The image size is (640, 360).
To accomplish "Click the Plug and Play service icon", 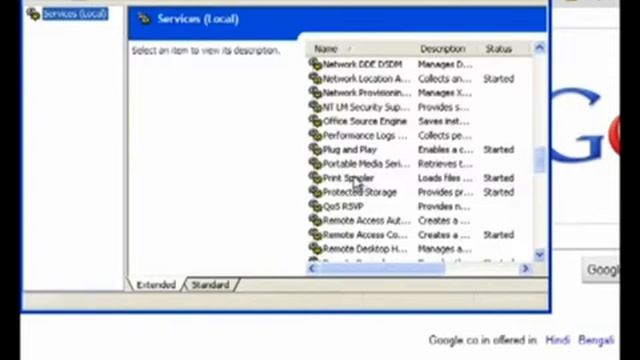I will pos(315,149).
